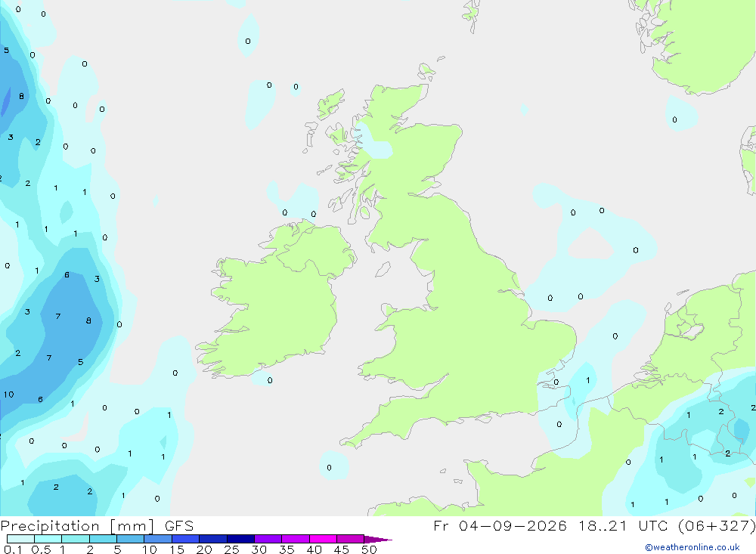Pick the 20–25 mm legend swatch

pyautogui.click(x=213, y=539)
